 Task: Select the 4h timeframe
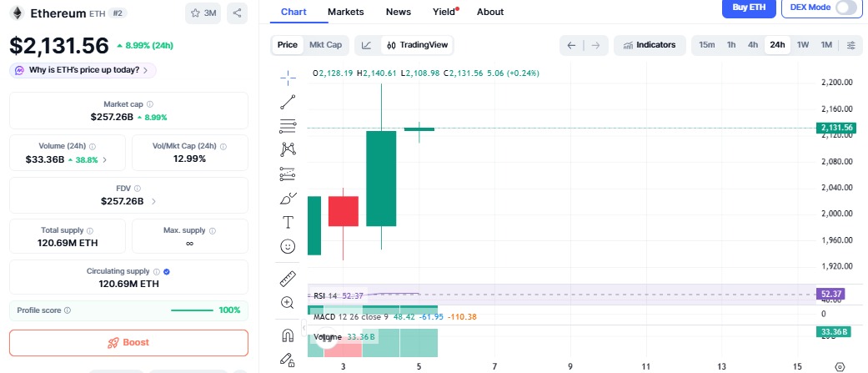tap(753, 45)
